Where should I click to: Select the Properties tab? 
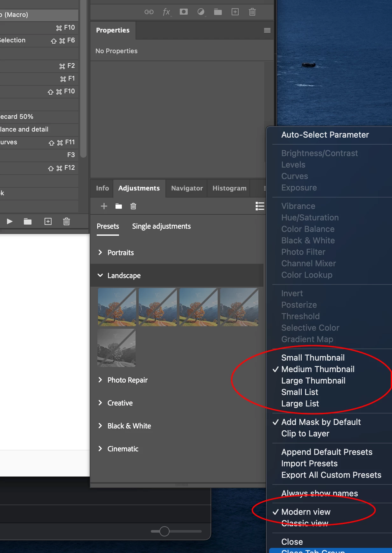[x=113, y=30]
